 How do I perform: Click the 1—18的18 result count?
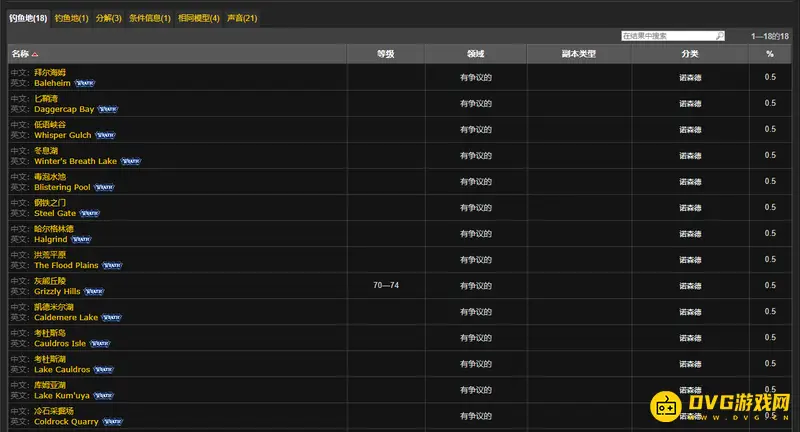click(769, 36)
